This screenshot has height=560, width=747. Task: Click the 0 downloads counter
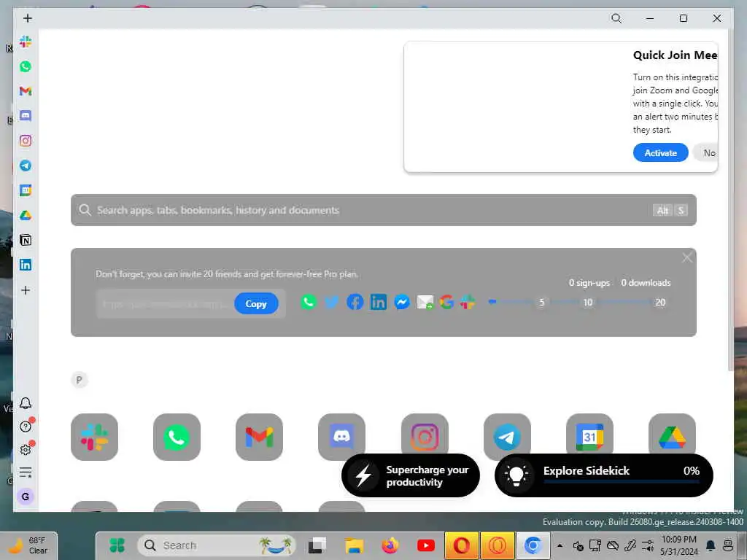click(x=646, y=283)
